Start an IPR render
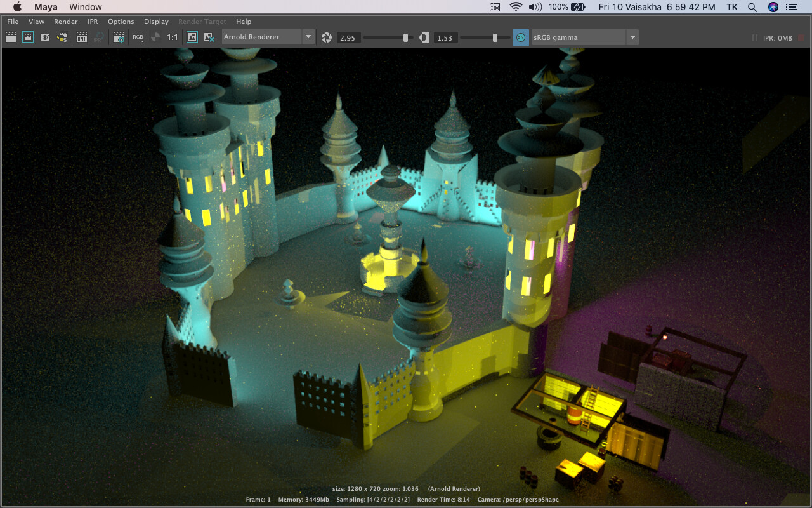812x508 pixels. pyautogui.click(x=81, y=37)
